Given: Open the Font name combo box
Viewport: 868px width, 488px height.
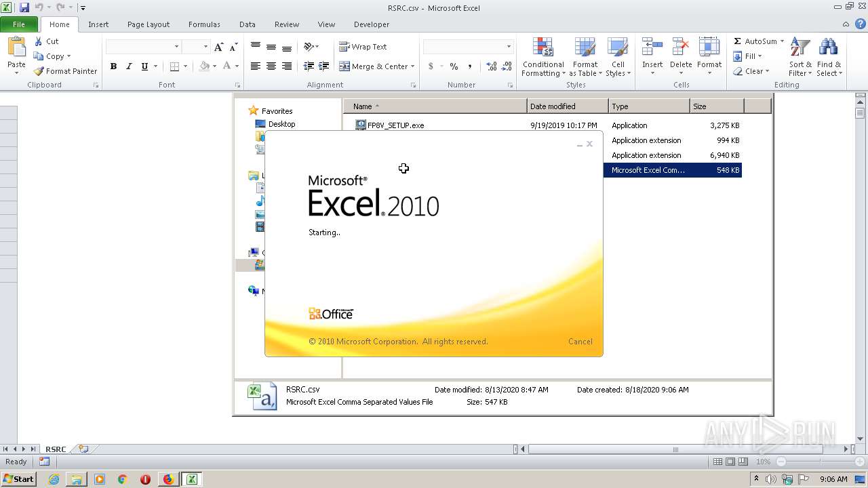Looking at the screenshot, I should 143,47.
